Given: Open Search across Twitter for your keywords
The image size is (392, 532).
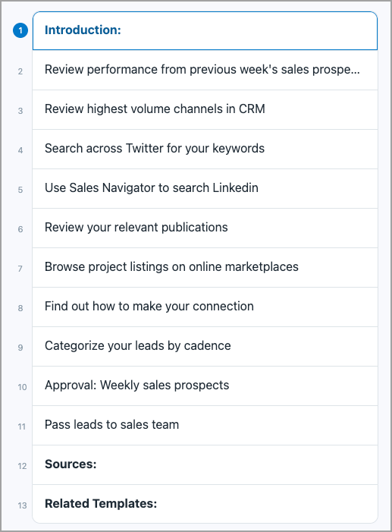Looking at the screenshot, I should (x=205, y=149).
